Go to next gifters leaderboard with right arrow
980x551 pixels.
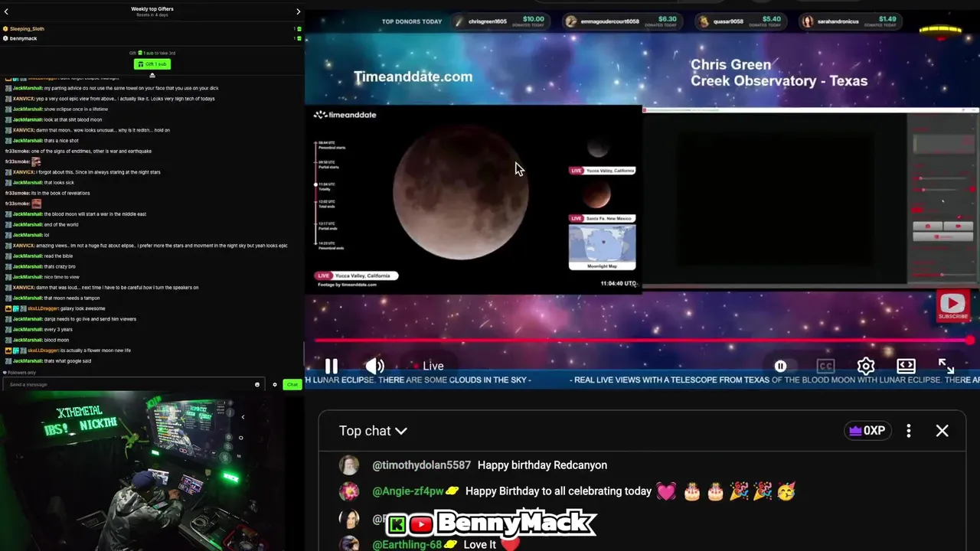click(298, 11)
